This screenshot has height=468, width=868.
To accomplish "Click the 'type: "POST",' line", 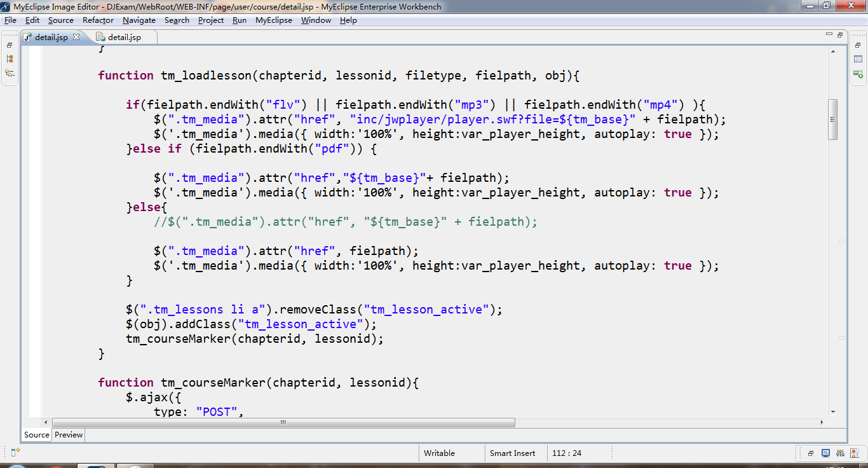I will point(199,411).
